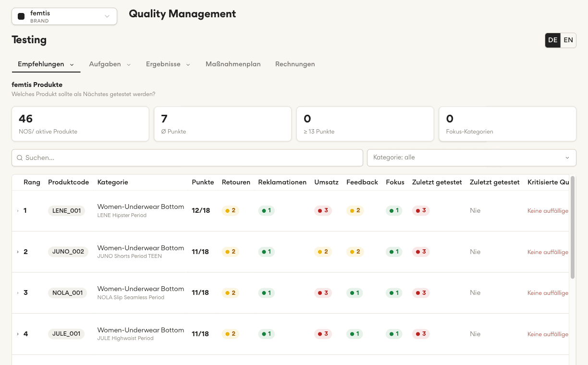Click the vertical table scrollbar
This screenshot has height=365, width=588.
coord(573,228)
